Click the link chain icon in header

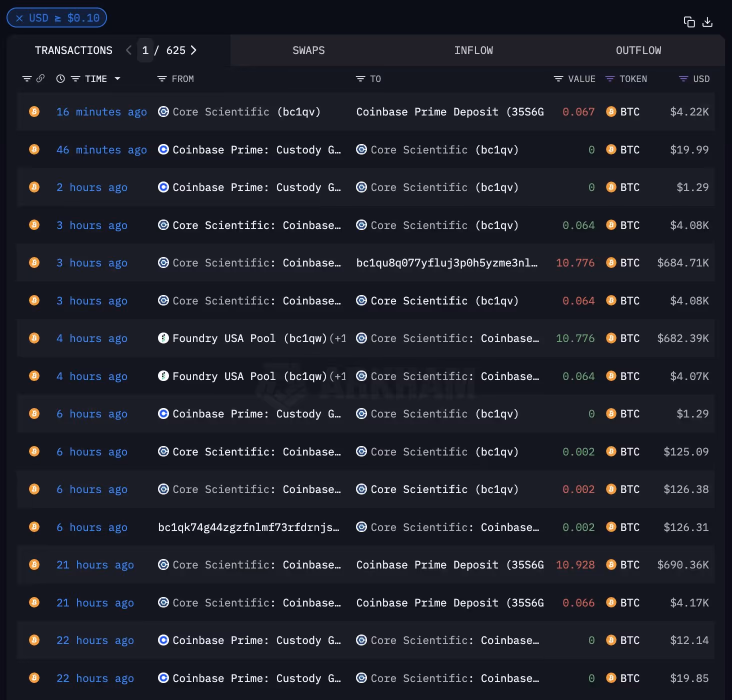(40, 78)
